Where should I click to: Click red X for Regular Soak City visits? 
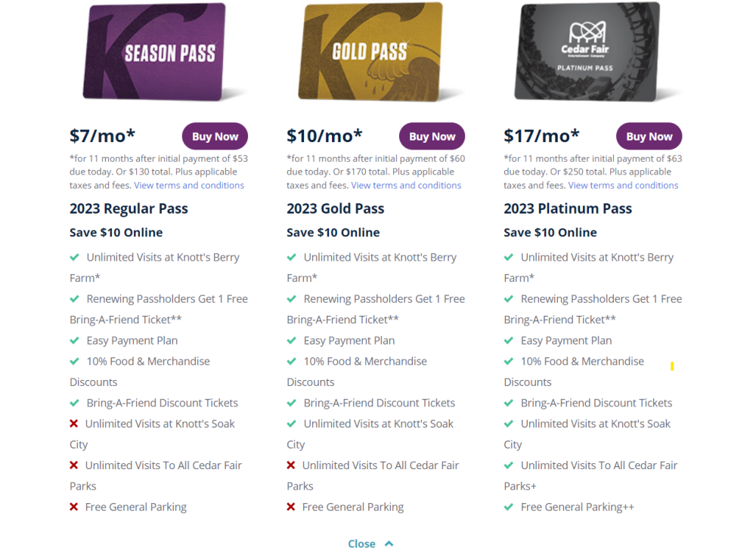coord(74,424)
